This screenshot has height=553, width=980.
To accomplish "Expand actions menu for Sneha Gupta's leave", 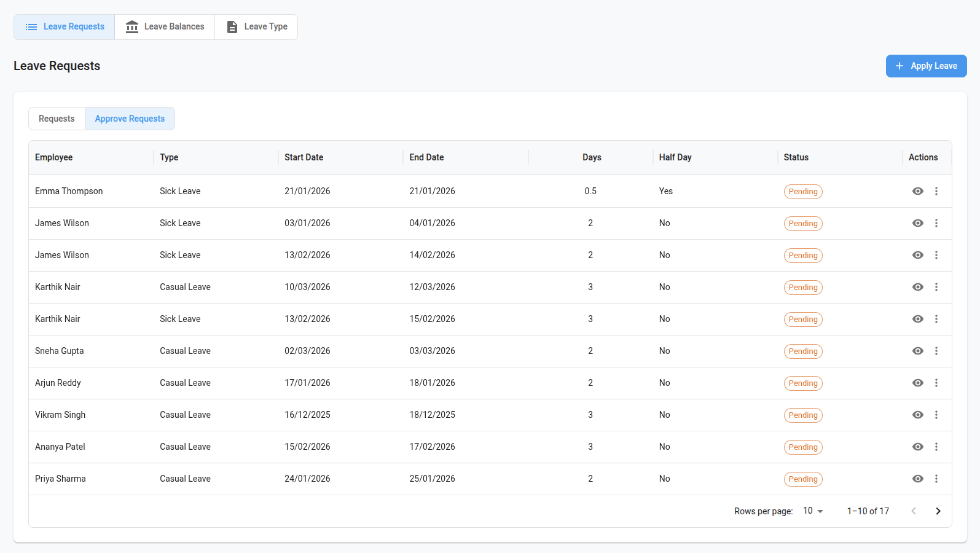I will pos(936,351).
